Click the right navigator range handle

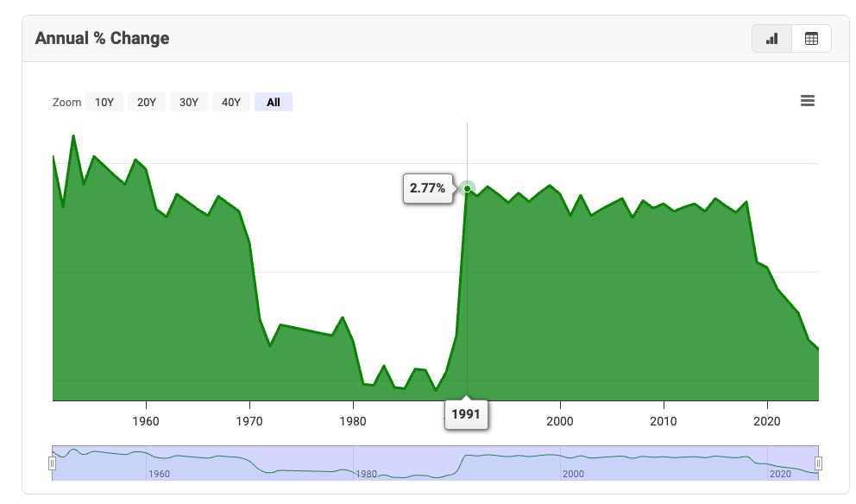[818, 463]
